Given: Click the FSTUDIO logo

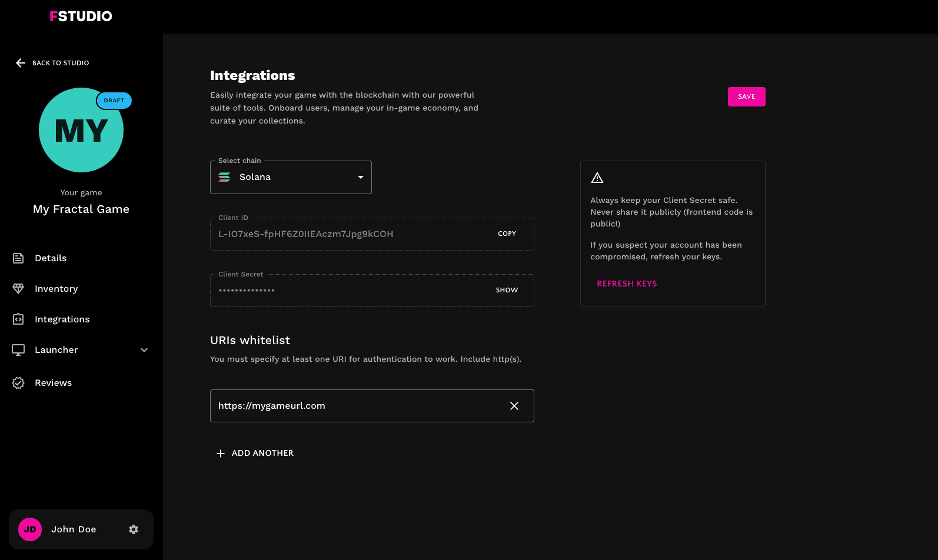Looking at the screenshot, I should tap(81, 16).
